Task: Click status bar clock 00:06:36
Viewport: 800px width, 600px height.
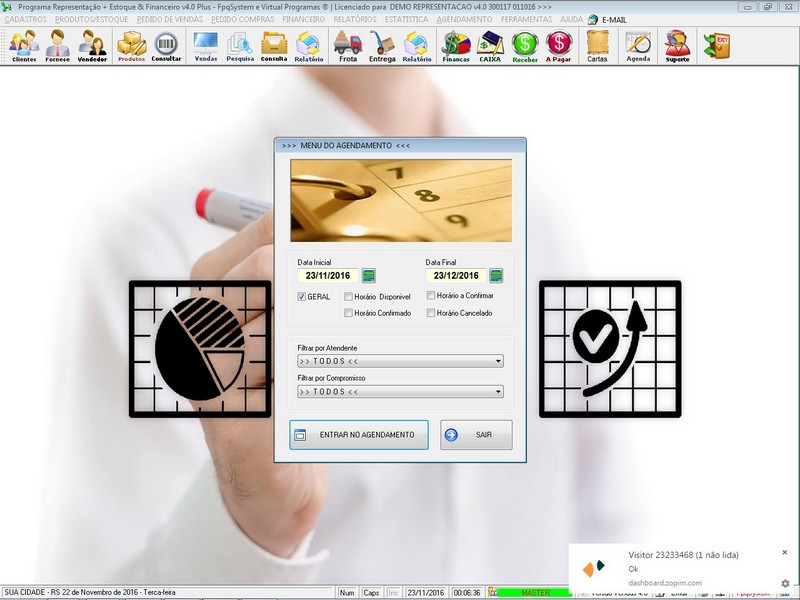Action: 467,593
